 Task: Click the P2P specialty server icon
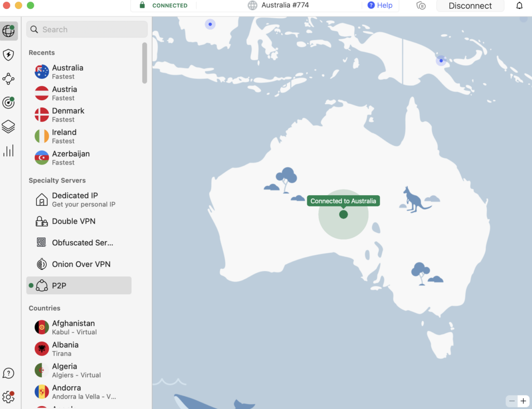coord(42,285)
